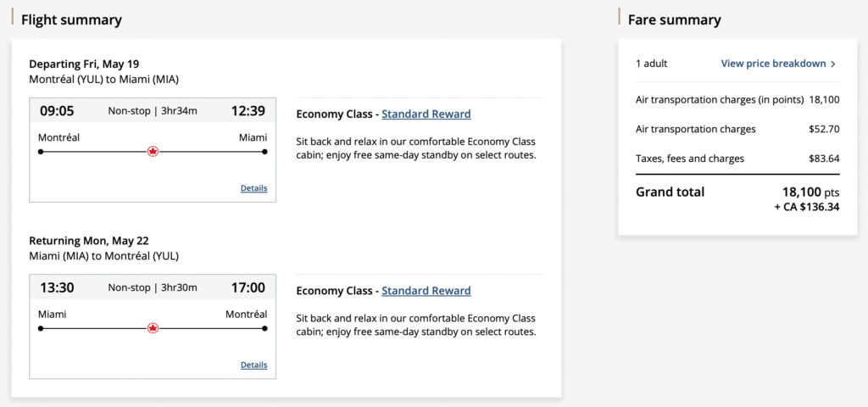Click Standard Reward link for returning flight
Screen dimensions: 868x407
pos(426,290)
